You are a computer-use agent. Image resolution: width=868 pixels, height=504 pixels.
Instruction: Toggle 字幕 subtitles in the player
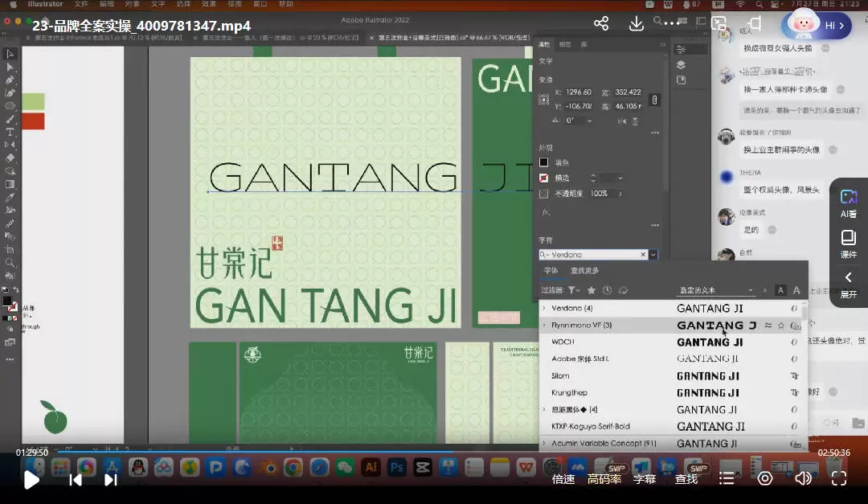point(645,479)
